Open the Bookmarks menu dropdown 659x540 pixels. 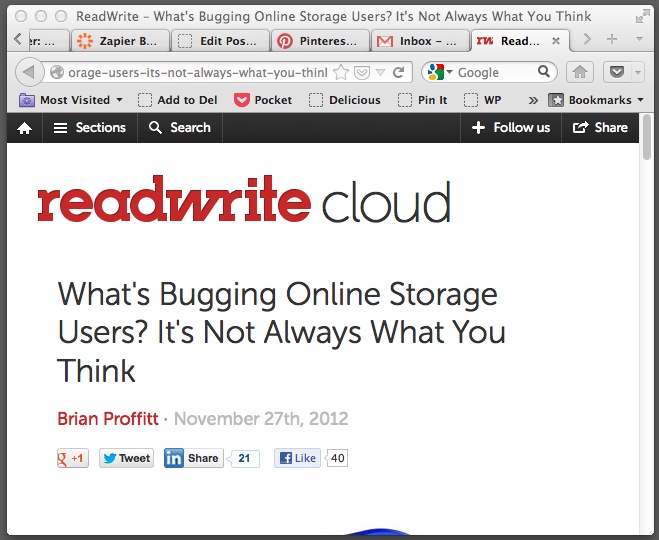pyautogui.click(x=596, y=100)
